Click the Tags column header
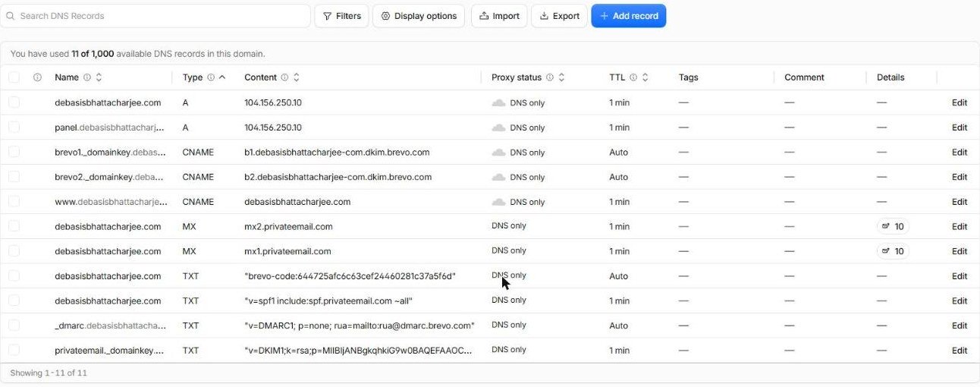This screenshot has width=980, height=387. point(689,77)
